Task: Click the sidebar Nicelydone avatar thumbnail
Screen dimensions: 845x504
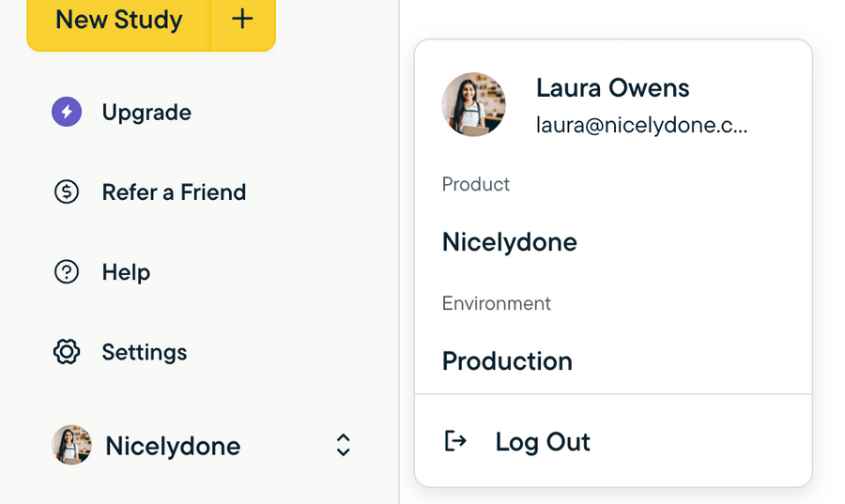Action: coord(71,445)
